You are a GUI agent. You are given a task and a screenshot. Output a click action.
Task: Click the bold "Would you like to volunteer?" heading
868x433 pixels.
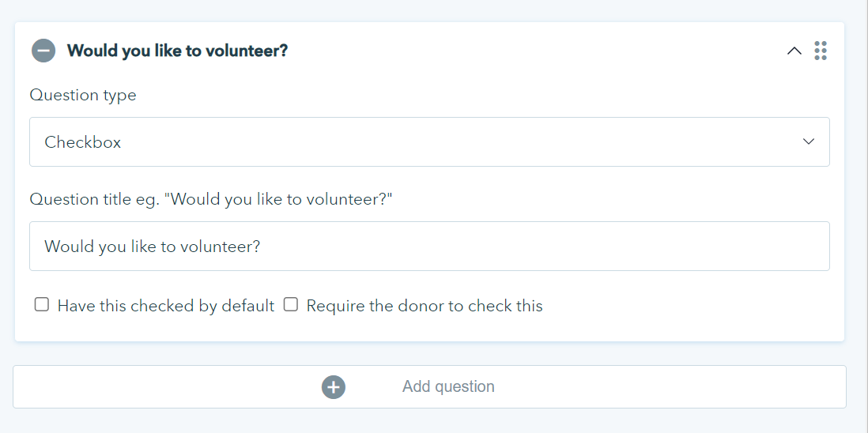pos(177,51)
